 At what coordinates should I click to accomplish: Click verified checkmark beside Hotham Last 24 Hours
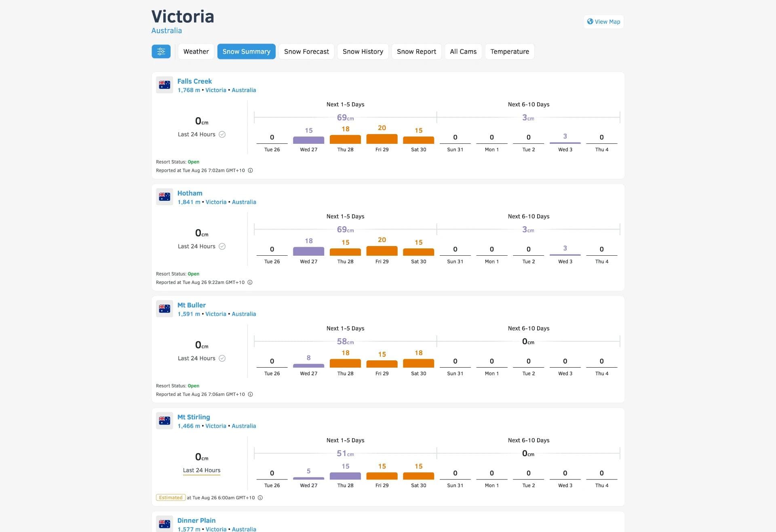(222, 246)
